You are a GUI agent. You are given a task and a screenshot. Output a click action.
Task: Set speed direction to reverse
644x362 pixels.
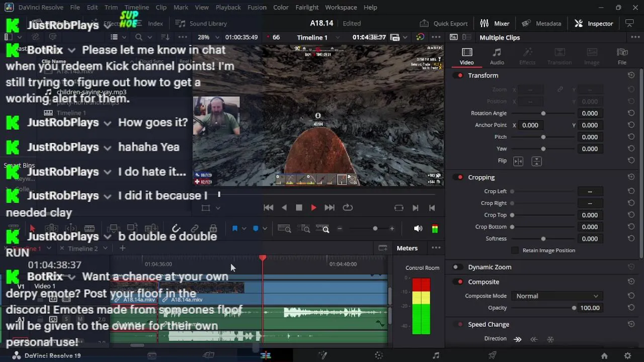[x=534, y=339]
